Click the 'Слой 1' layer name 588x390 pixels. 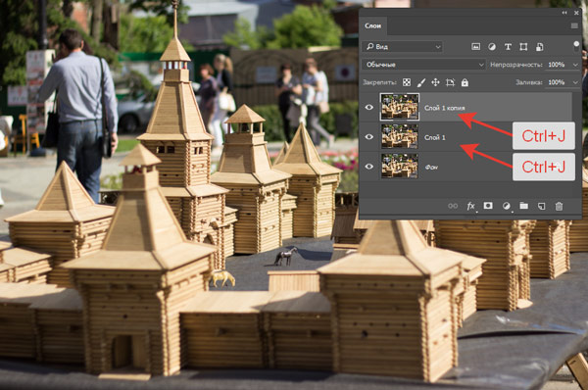click(434, 137)
